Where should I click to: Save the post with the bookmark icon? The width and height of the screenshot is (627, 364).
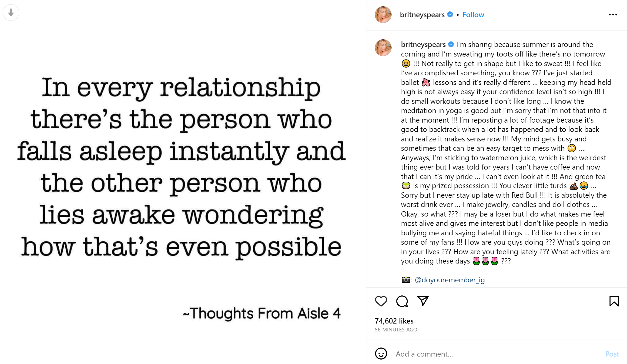(x=614, y=301)
